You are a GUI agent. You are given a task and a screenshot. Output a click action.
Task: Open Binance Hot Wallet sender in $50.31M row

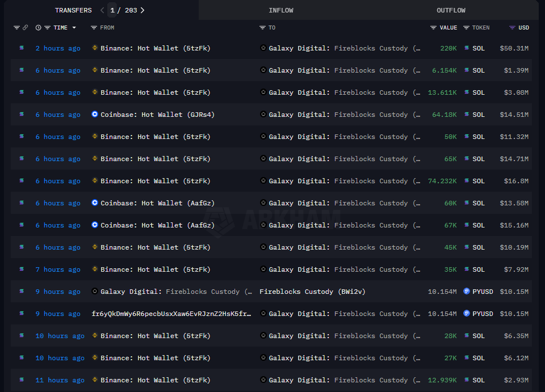click(x=156, y=48)
